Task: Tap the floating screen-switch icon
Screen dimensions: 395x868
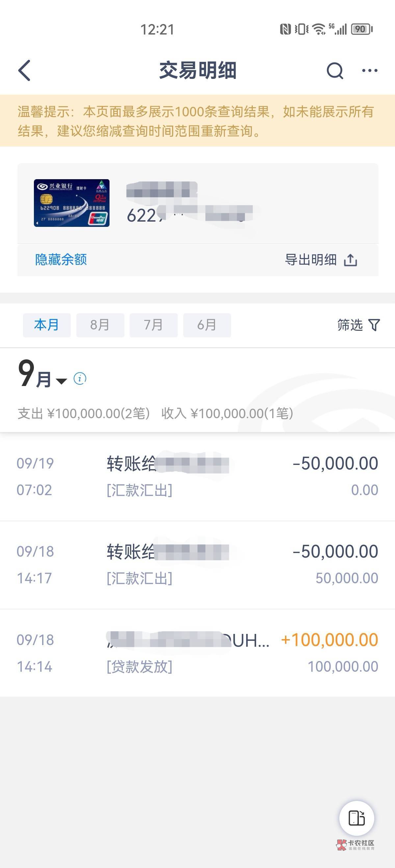Action: [x=356, y=818]
